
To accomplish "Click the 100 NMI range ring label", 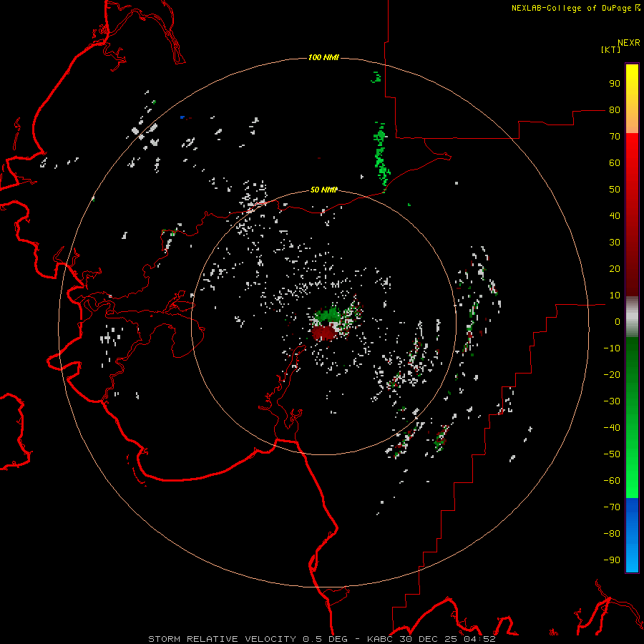I will [x=323, y=57].
